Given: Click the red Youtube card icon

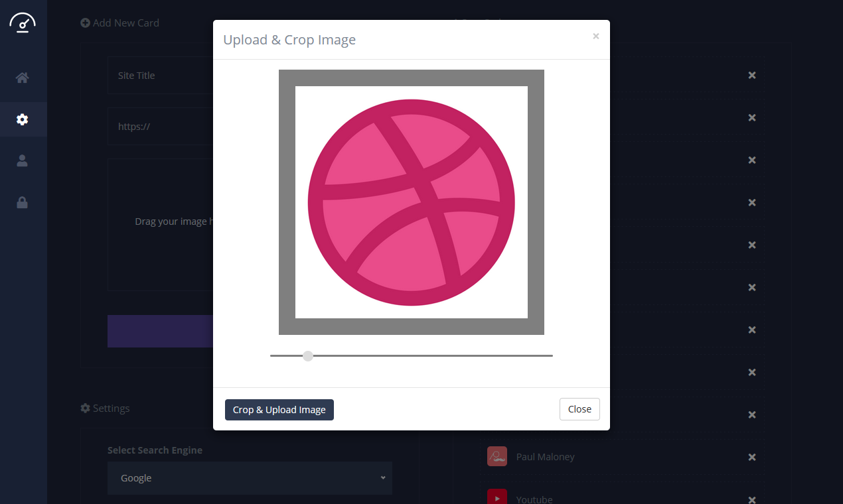Looking at the screenshot, I should (x=497, y=497).
